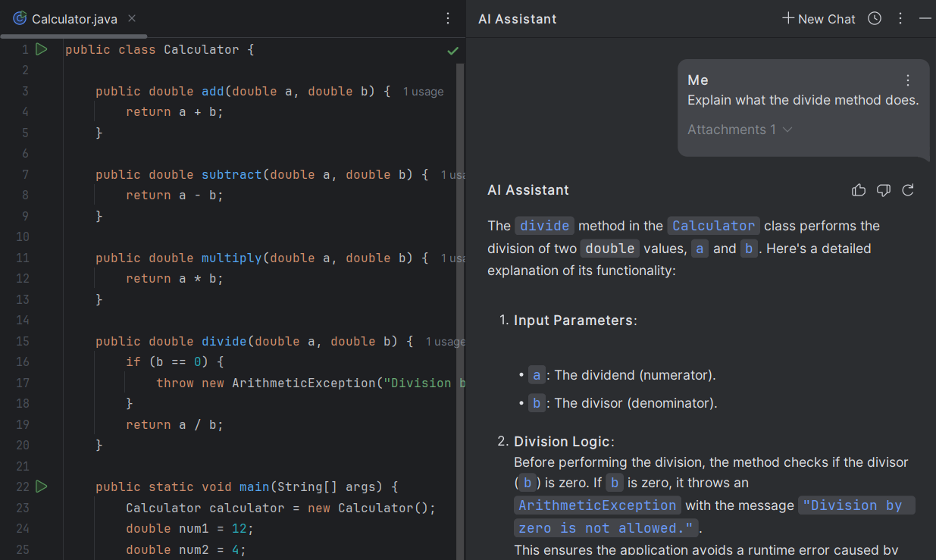The image size is (936, 560).
Task: Click 'return a - b;' on line 8
Action: click(174, 195)
